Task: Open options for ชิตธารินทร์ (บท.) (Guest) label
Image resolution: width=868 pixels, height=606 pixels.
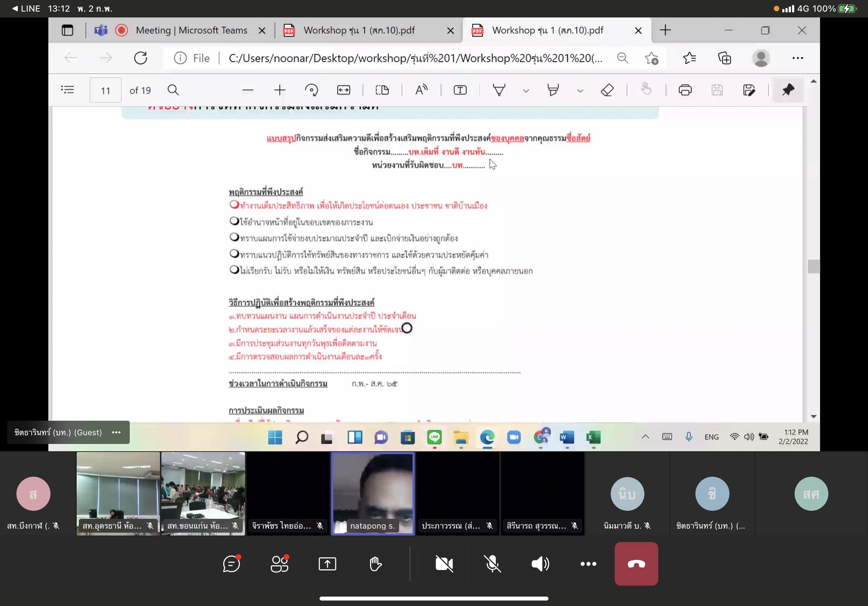Action: (116, 432)
